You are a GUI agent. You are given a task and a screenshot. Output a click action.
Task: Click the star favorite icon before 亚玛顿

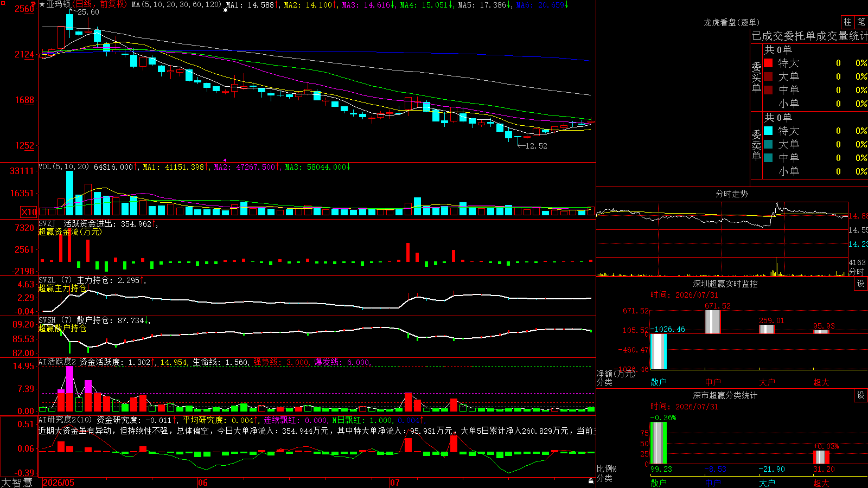[42, 4]
